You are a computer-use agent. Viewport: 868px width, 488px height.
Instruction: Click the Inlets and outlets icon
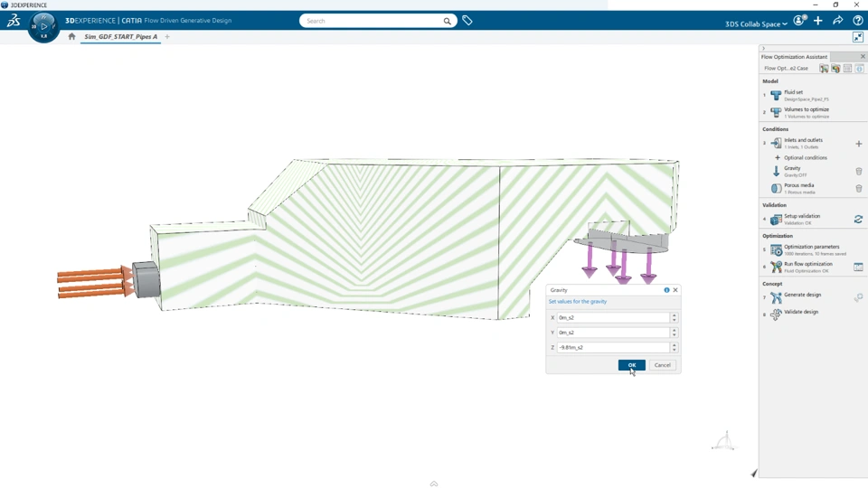tap(776, 143)
